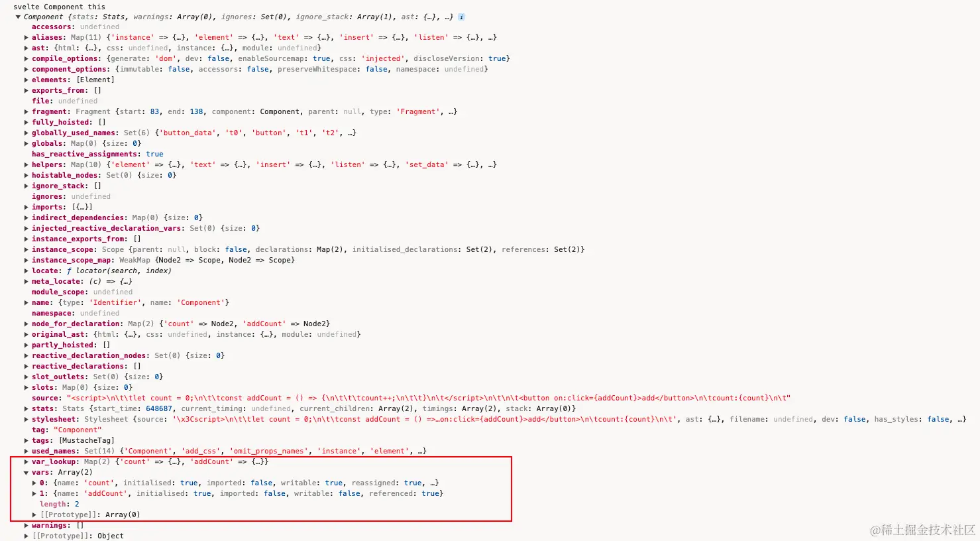The image size is (980, 541).
Task: Click 'namespace: undefined' row
Action: point(76,314)
